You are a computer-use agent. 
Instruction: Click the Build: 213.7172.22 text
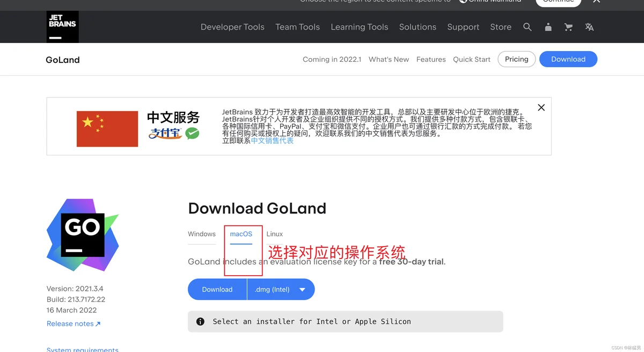point(76,299)
